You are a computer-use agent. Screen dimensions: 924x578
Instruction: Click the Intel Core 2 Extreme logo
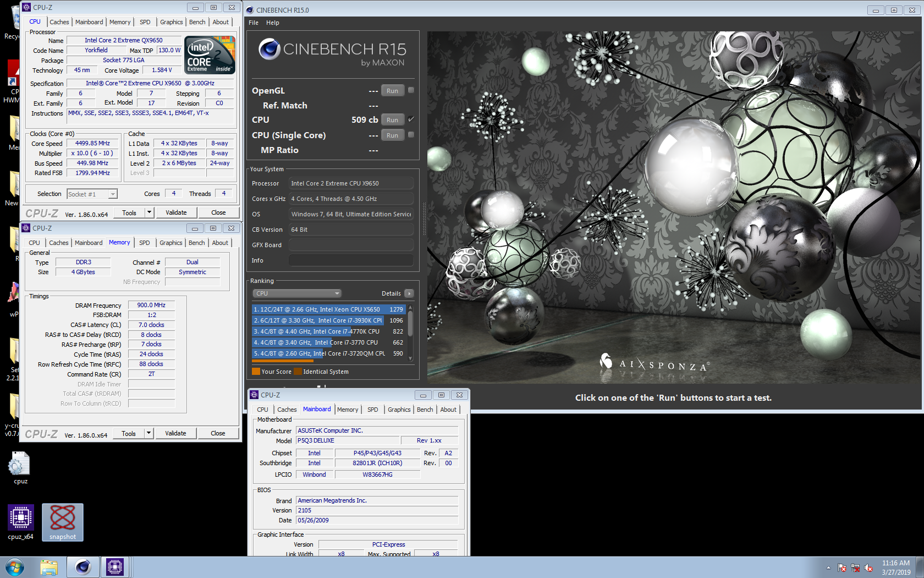click(210, 54)
